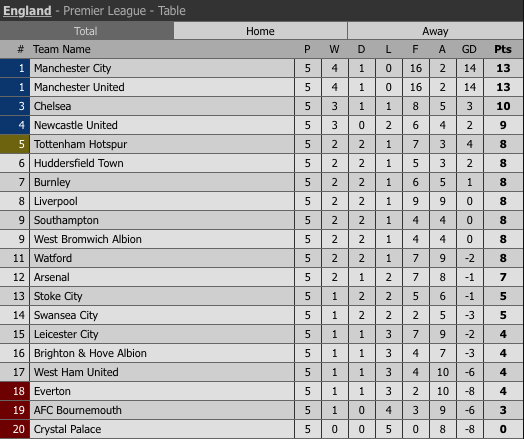Select the Total tab
This screenshot has width=524, height=439.
86,31
